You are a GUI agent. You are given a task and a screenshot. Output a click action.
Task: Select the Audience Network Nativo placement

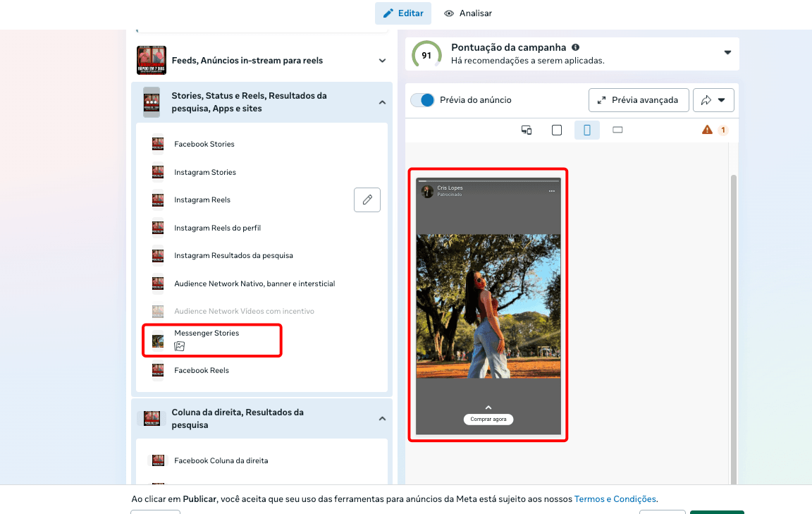click(254, 283)
